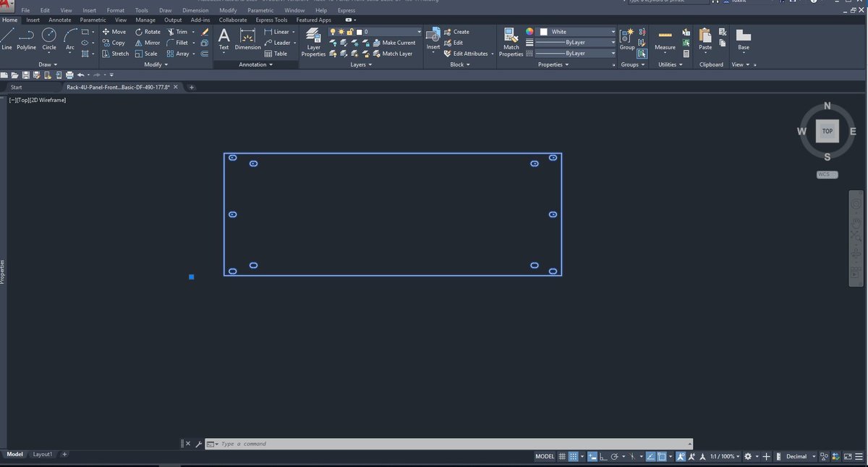Toggle MODEL space button in status bar

[x=545, y=457]
